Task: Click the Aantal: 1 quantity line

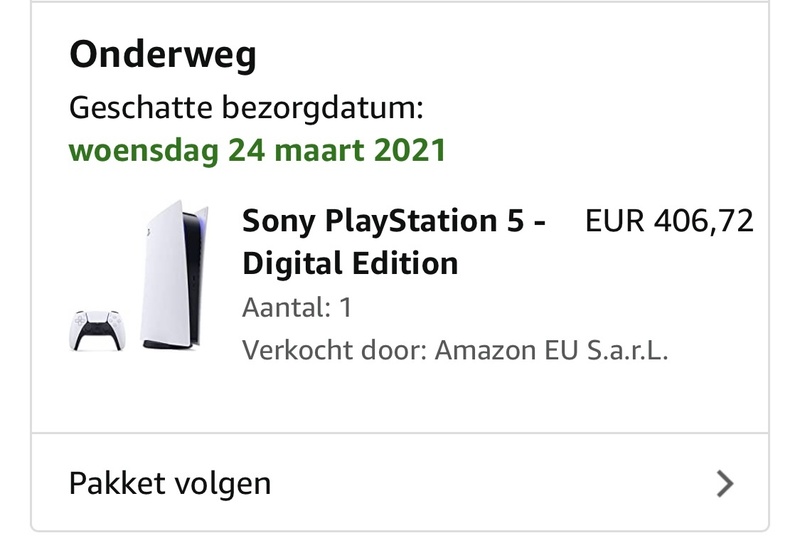Action: (297, 307)
